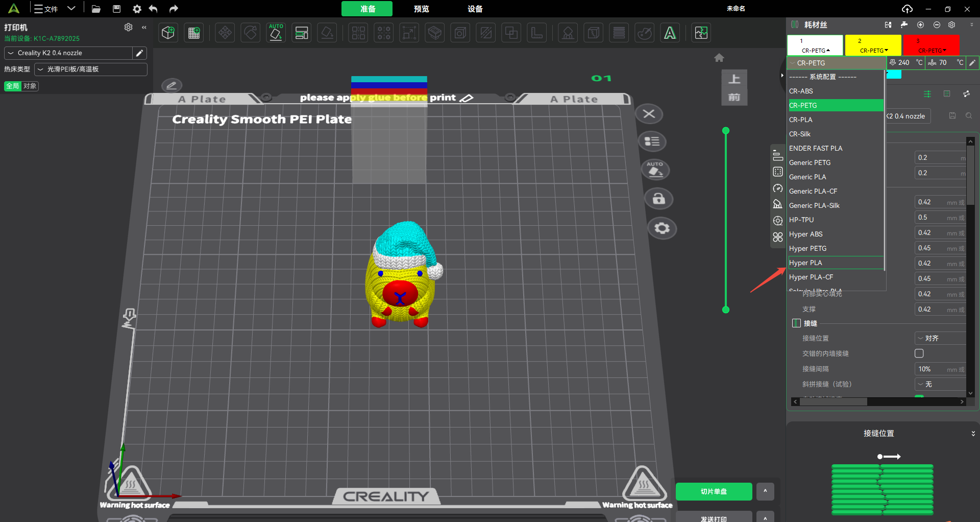Edit printer preset with pencil button

(139, 53)
